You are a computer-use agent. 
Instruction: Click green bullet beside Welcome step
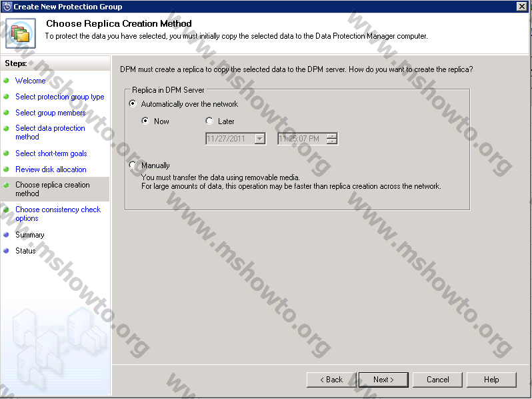click(7, 81)
